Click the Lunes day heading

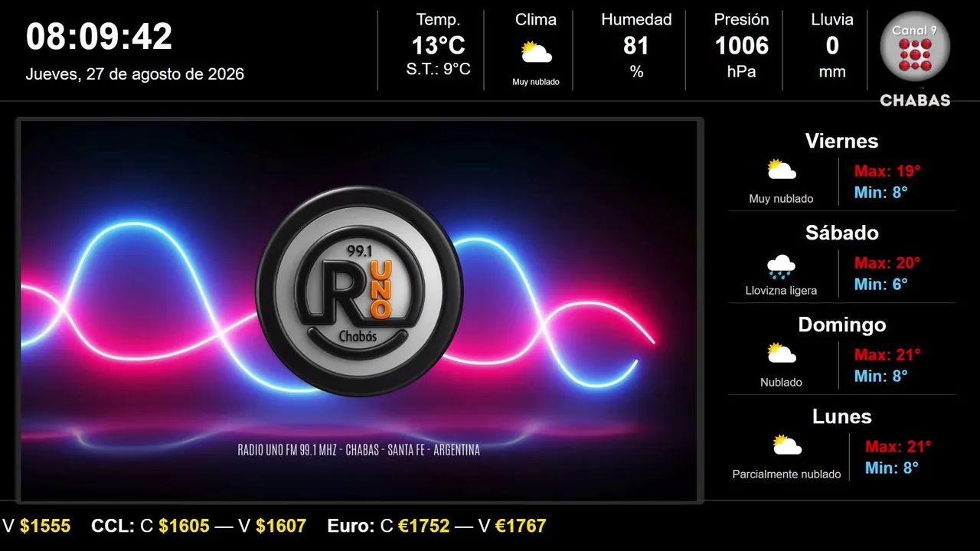[x=842, y=416]
